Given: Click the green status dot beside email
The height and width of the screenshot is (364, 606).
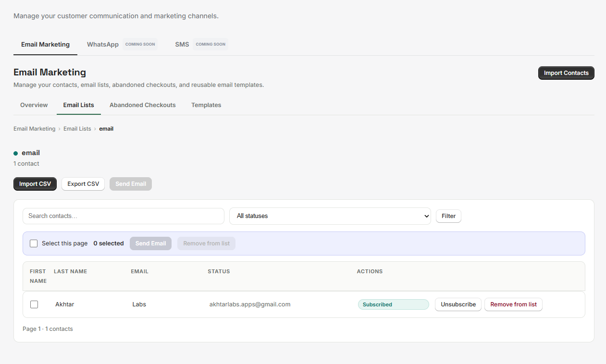Looking at the screenshot, I should (x=16, y=153).
